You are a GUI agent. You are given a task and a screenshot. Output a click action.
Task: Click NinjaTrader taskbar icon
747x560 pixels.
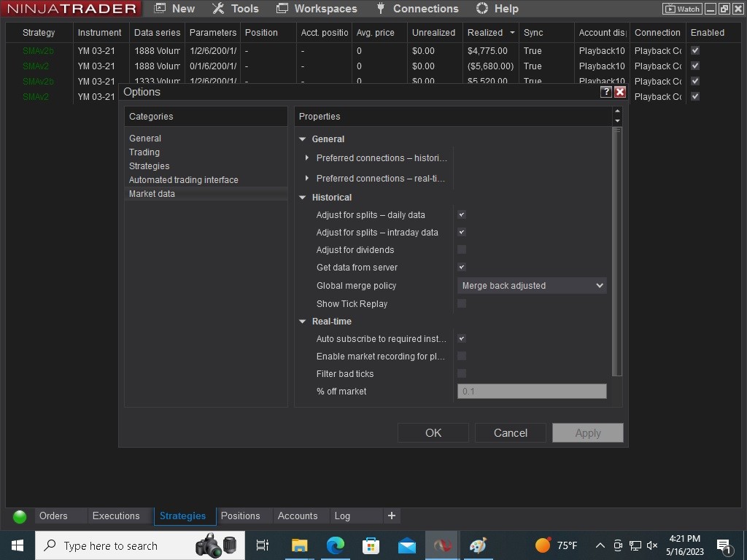pyautogui.click(x=442, y=545)
